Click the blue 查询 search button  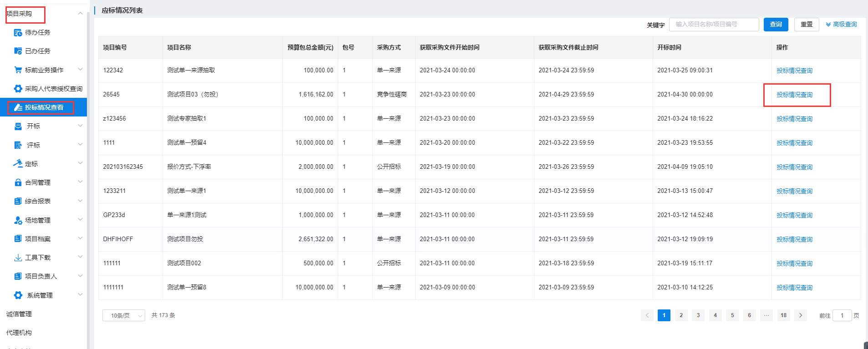coord(776,25)
